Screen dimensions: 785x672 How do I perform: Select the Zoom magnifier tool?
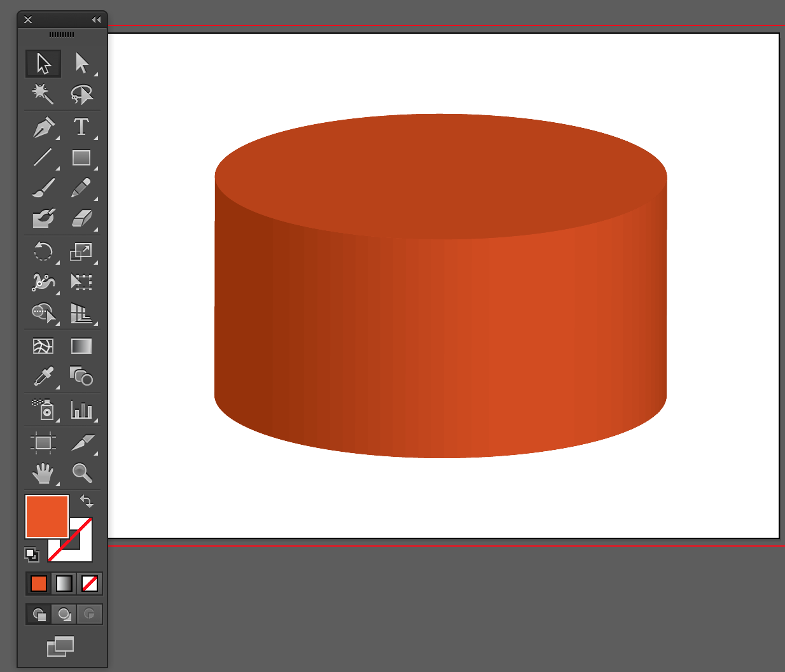(x=81, y=473)
